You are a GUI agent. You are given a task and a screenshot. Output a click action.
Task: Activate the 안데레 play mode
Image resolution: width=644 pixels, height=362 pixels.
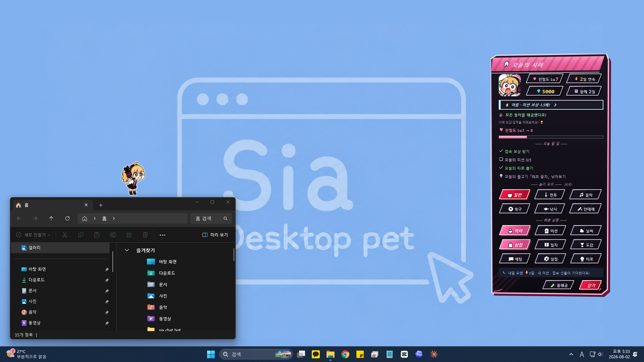(585, 209)
